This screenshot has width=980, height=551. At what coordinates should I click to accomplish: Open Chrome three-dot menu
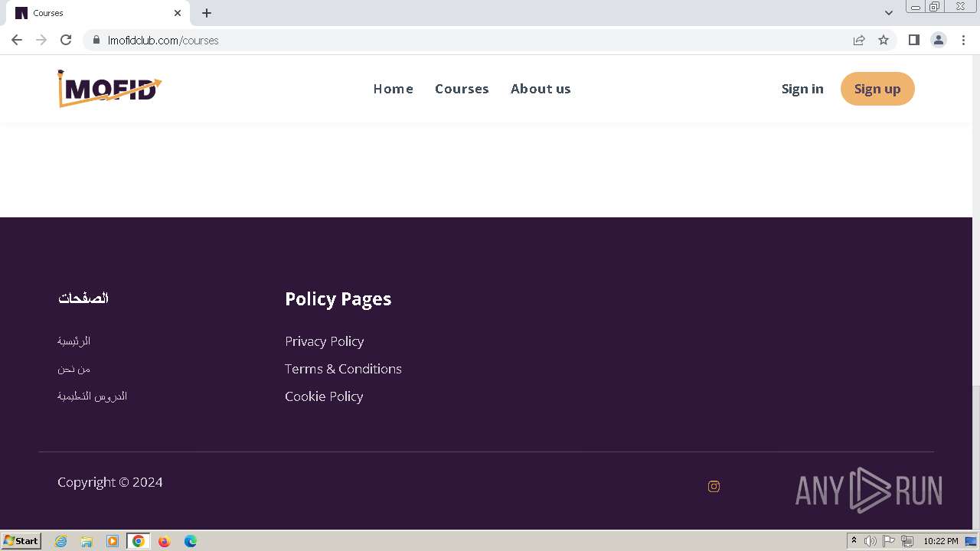[x=963, y=40]
